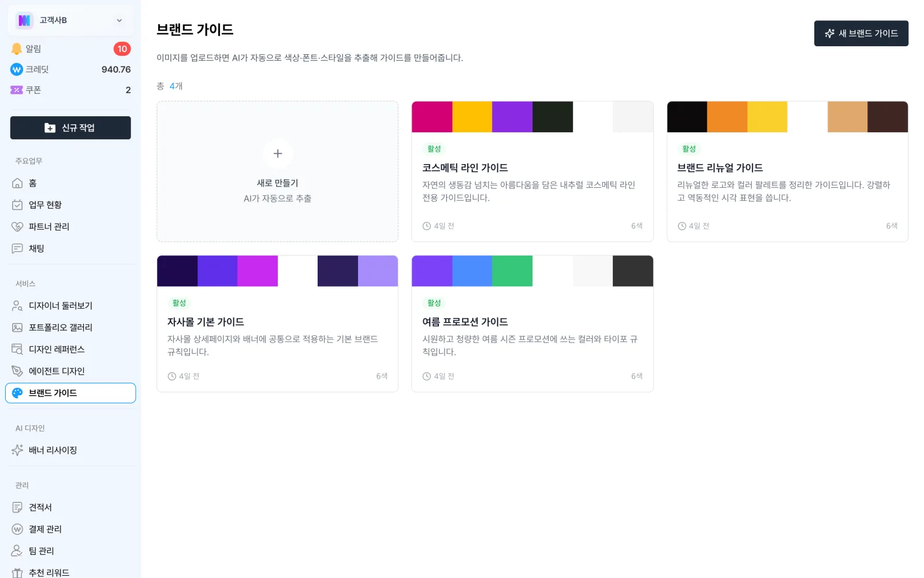Click the plus icon in 새로 만들기 card
This screenshot has width=924, height=578.
click(x=278, y=154)
